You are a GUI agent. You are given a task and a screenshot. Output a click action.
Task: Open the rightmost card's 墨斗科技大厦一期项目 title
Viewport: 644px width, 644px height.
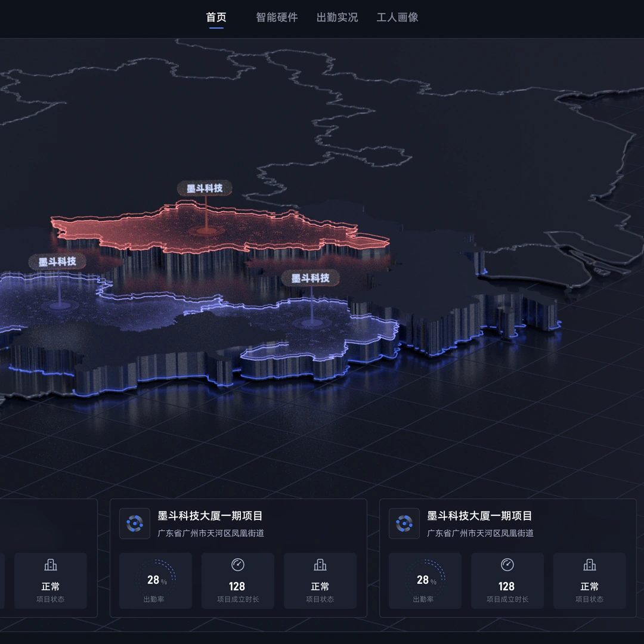click(x=479, y=516)
